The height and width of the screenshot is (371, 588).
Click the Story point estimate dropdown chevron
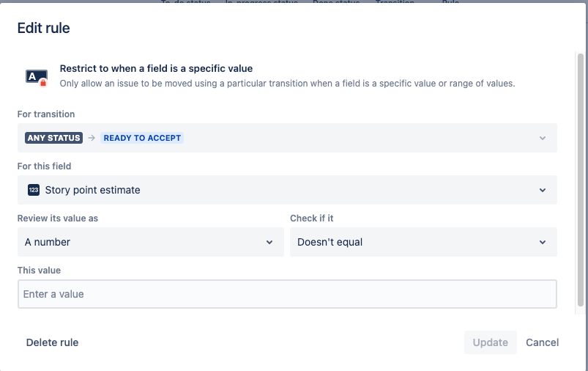[543, 190]
